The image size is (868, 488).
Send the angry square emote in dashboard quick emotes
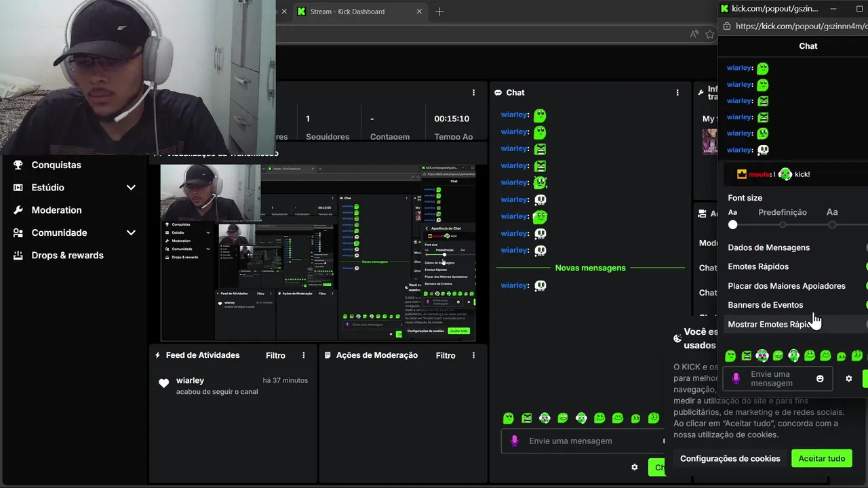pyautogui.click(x=526, y=418)
